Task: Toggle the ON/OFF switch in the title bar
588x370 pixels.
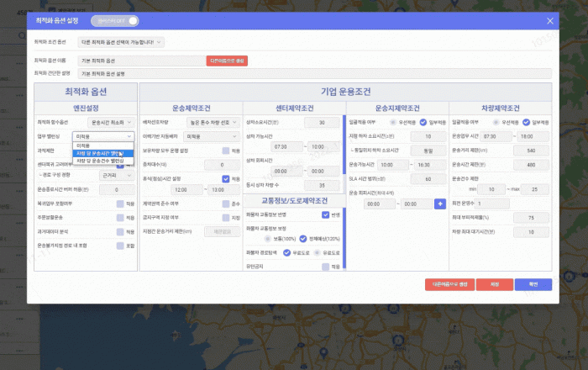Action: (114, 19)
